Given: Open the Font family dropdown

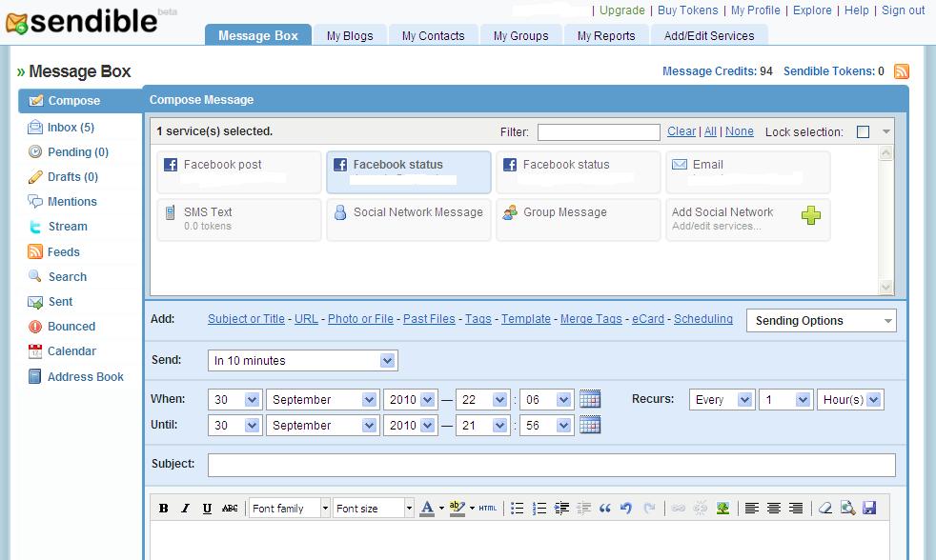Looking at the screenshot, I should coord(290,509).
